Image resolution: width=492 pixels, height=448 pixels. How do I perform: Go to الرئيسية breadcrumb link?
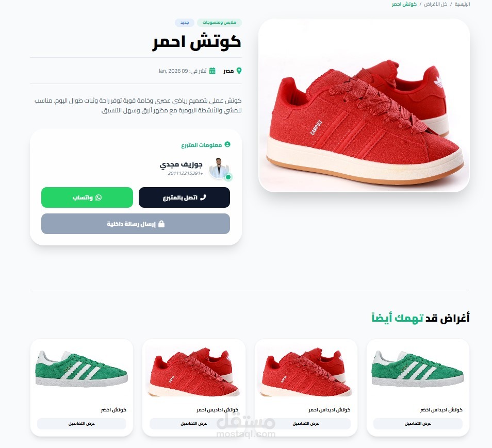tap(462, 4)
